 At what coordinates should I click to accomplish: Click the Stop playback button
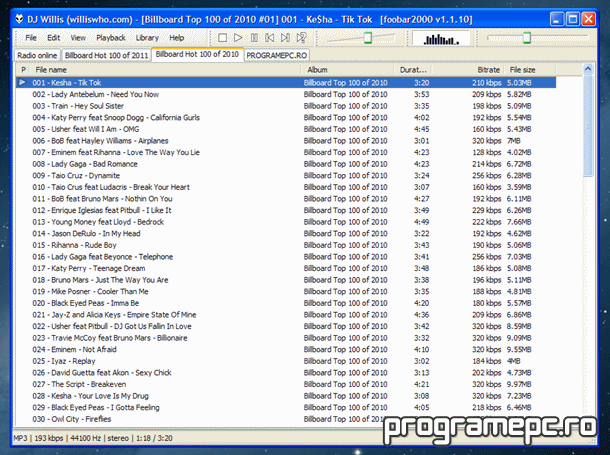223,38
